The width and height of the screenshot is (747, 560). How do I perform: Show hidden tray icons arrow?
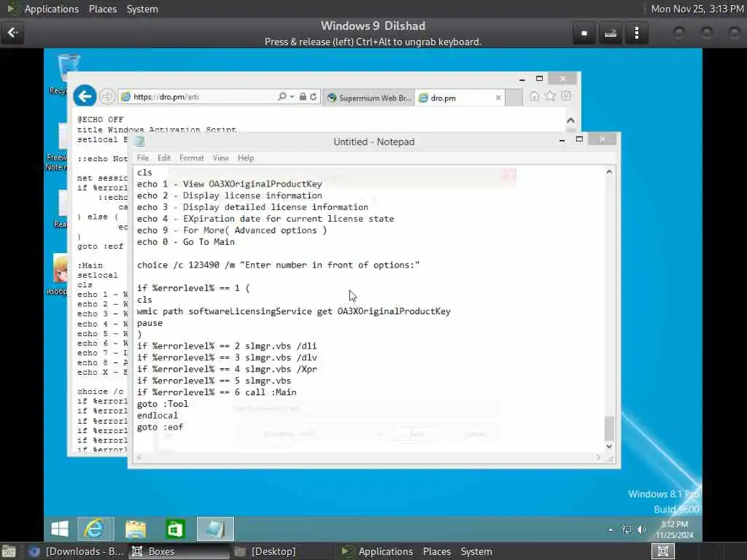coord(611,529)
